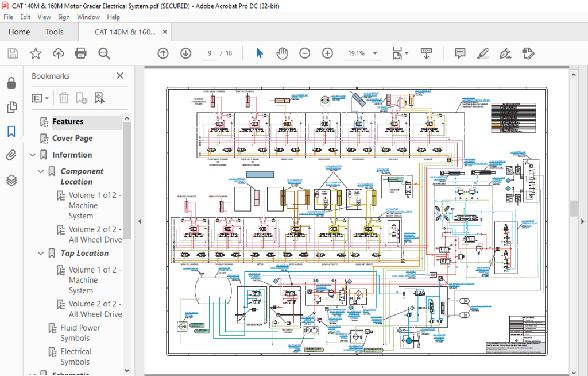The height and width of the screenshot is (376, 588).
Task: Switch to the Home tab
Action: tap(19, 32)
